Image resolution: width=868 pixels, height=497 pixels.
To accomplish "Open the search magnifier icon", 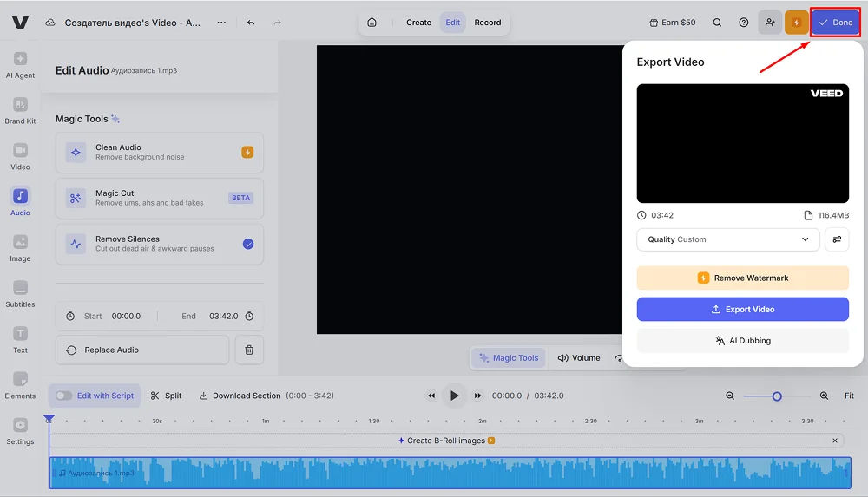I will (717, 23).
